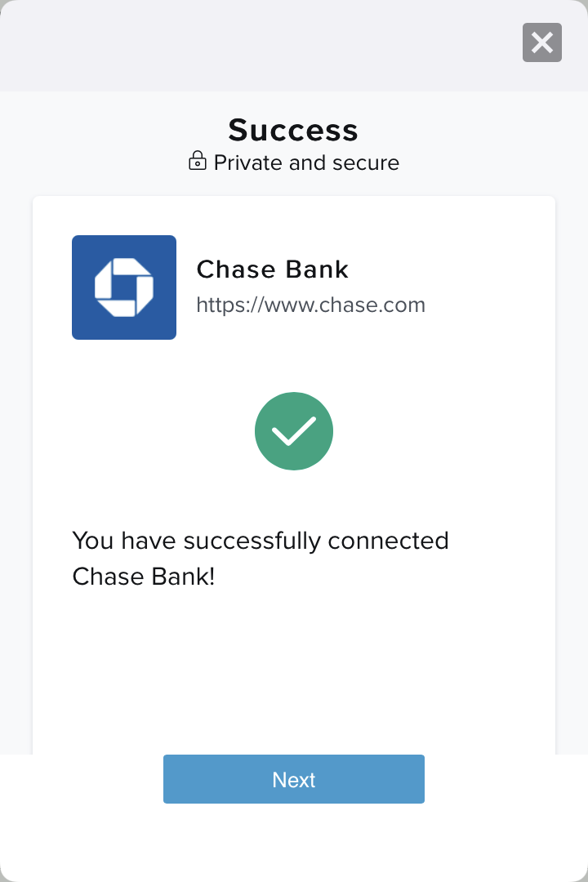Click the card space between logo and checkmark
Viewport: 588px width, 882px height.
(294, 366)
